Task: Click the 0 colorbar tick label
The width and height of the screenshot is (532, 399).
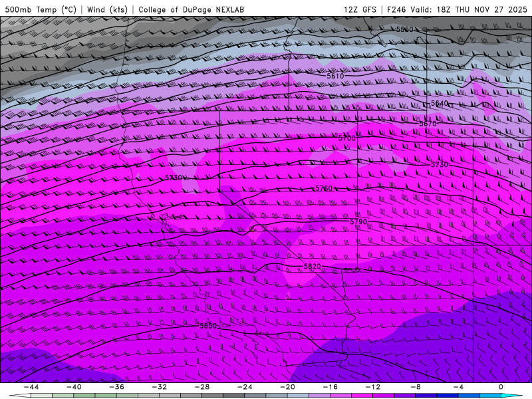Action: coord(501,387)
